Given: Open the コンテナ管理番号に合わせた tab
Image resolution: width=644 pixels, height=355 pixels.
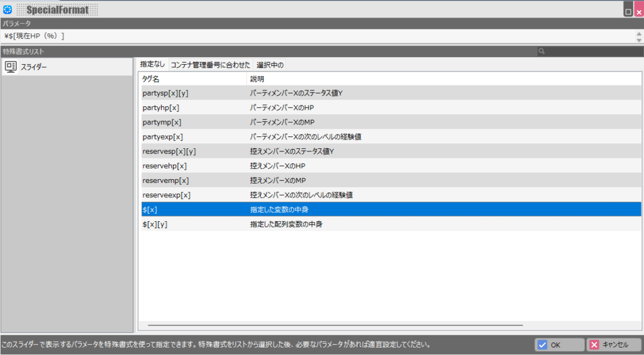Looking at the screenshot, I should pyautogui.click(x=210, y=65).
